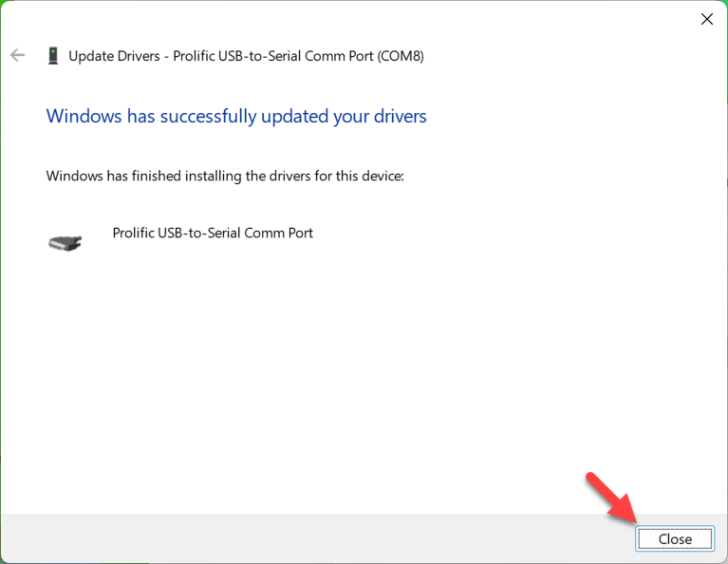Image resolution: width=728 pixels, height=564 pixels.
Task: Click the back arrow icon
Action: tap(18, 55)
